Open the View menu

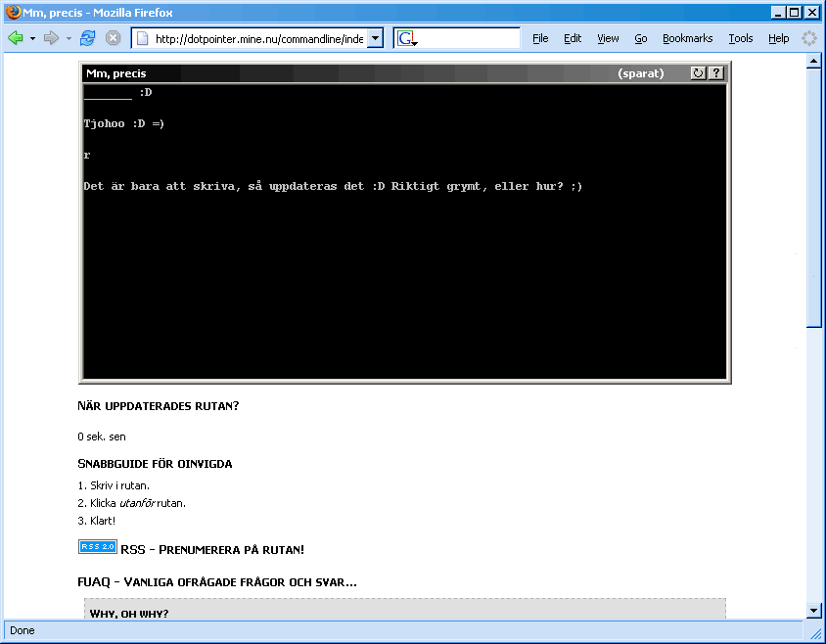[x=608, y=38]
